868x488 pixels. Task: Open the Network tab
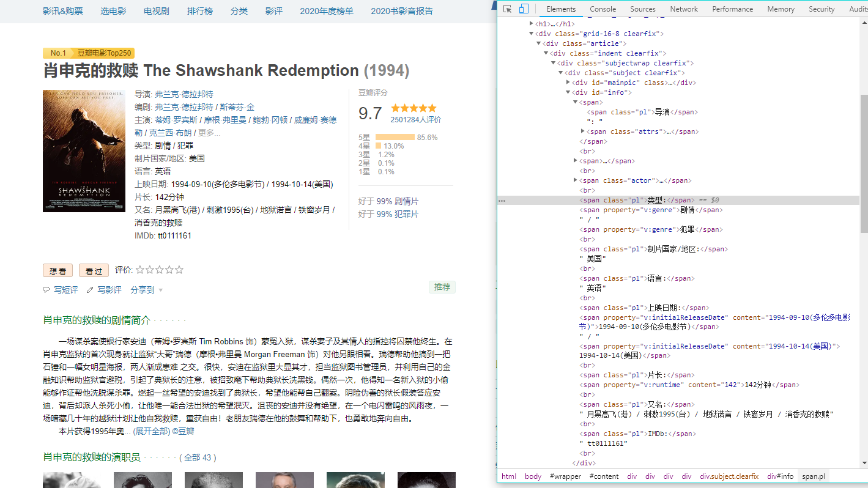(x=684, y=9)
